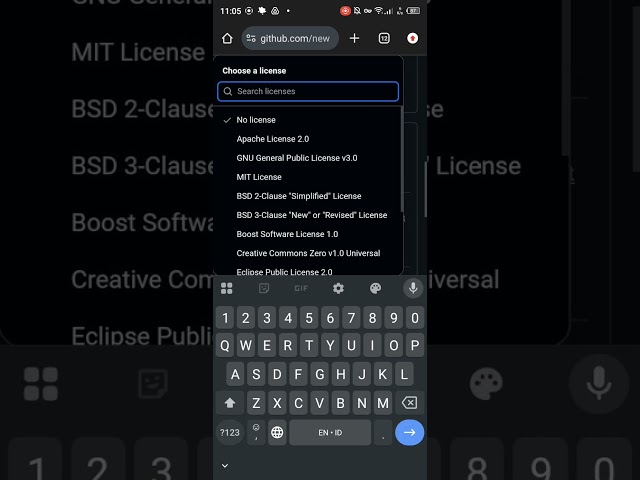Tap the G key

coord(320,374)
